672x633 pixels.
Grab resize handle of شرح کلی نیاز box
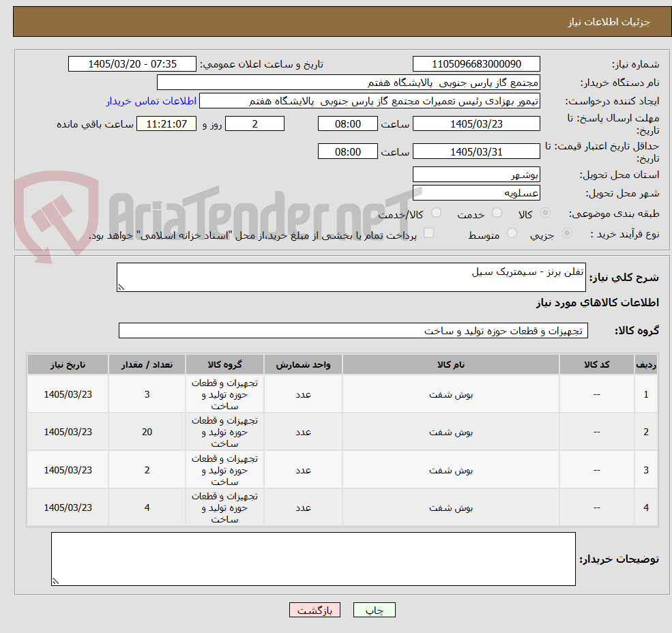tap(121, 288)
